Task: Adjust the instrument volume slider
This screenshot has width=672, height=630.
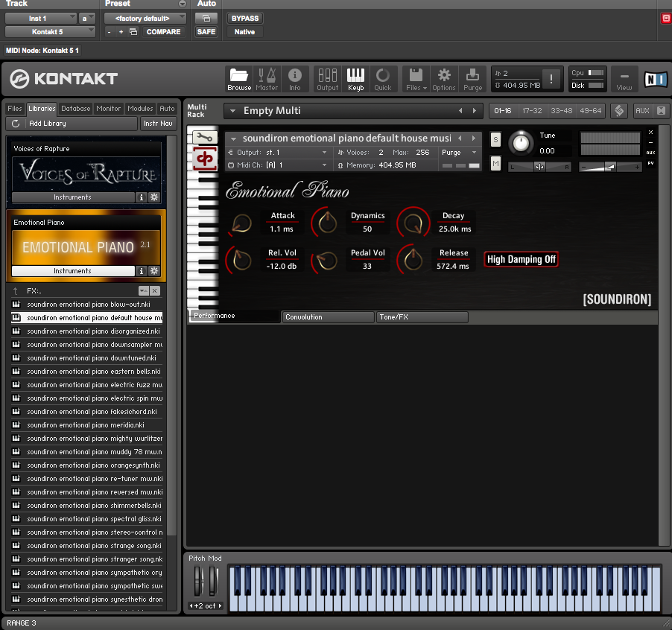Action: tap(610, 167)
